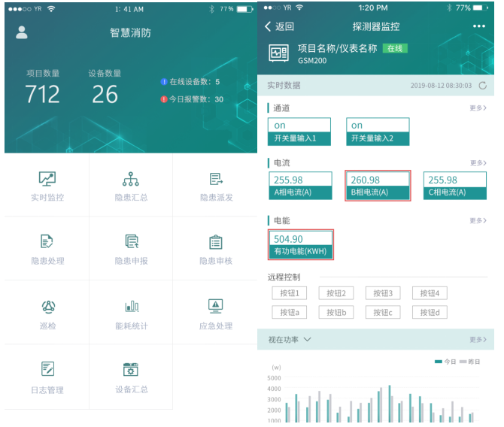The width and height of the screenshot is (504, 427).
Task: Expand 更多 next to 通道
Action: click(x=478, y=108)
